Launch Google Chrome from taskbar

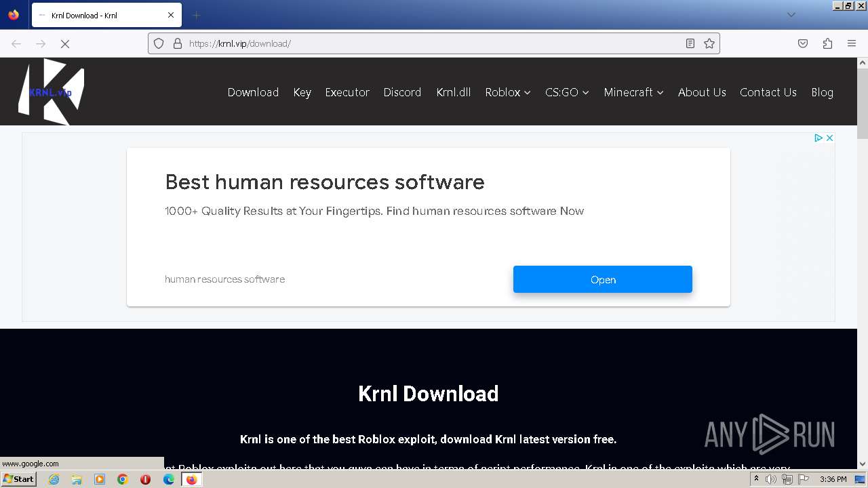pos(123,479)
